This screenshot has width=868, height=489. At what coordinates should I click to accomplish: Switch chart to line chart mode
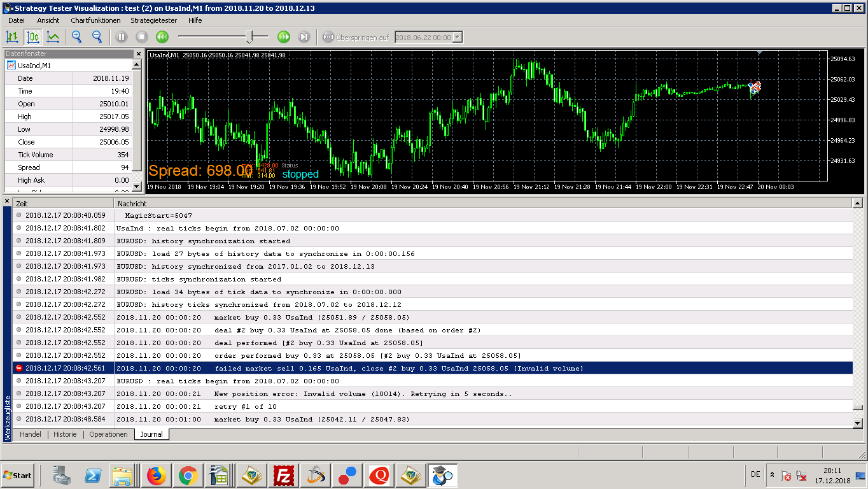(x=53, y=37)
